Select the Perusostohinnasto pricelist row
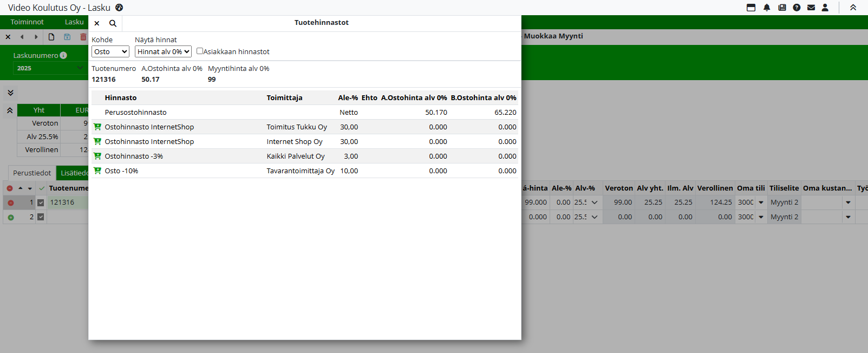The width and height of the screenshot is (868, 353). pos(136,112)
